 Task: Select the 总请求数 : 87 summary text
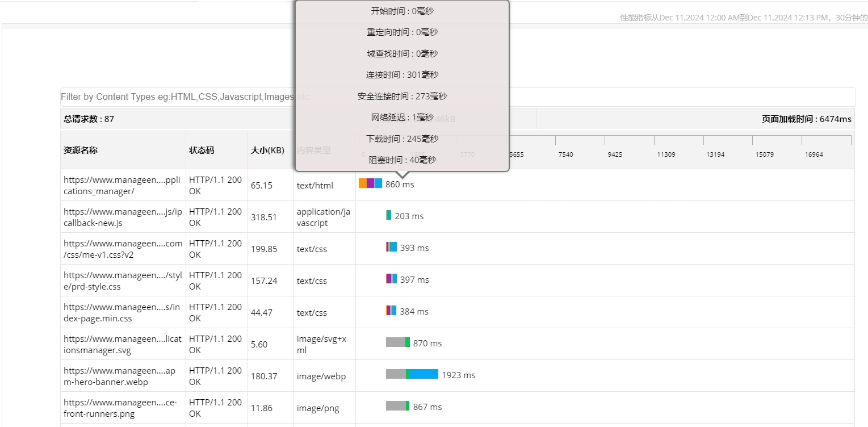point(89,119)
